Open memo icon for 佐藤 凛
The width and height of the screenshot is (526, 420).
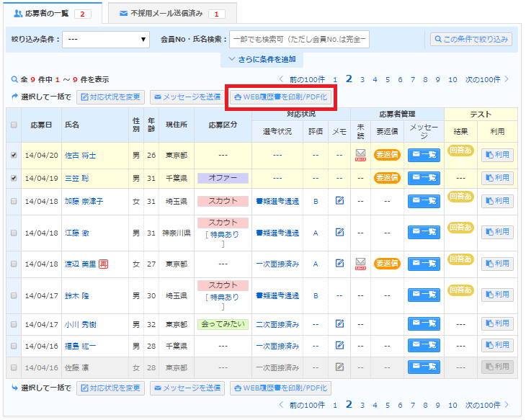click(339, 367)
